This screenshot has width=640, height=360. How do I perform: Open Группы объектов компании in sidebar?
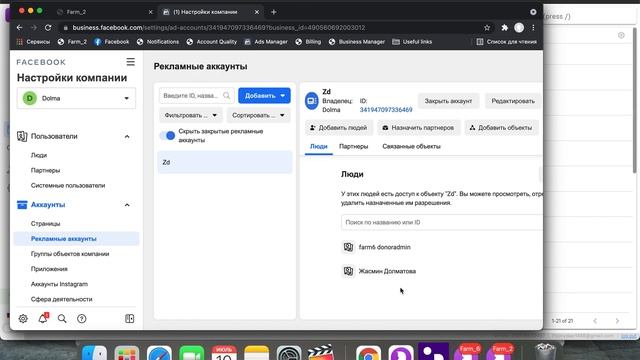(70, 254)
